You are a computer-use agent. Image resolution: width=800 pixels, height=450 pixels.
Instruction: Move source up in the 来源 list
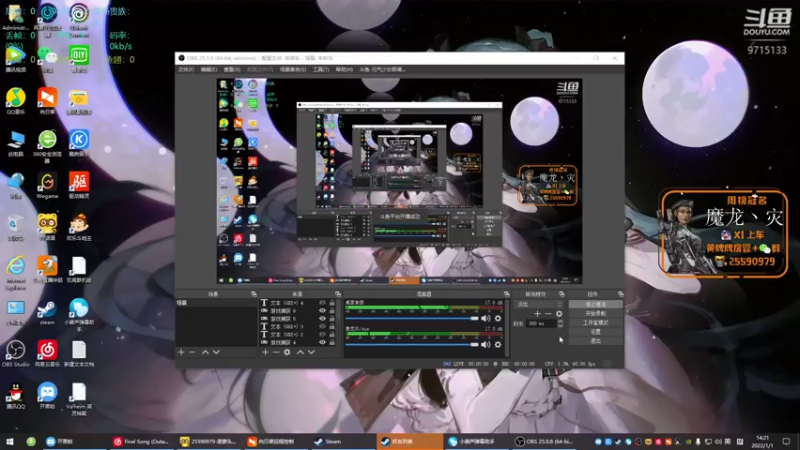coord(300,352)
